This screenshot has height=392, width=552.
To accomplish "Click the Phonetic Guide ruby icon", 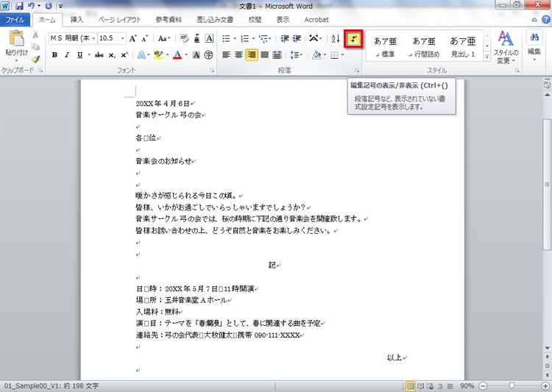I will (x=197, y=38).
